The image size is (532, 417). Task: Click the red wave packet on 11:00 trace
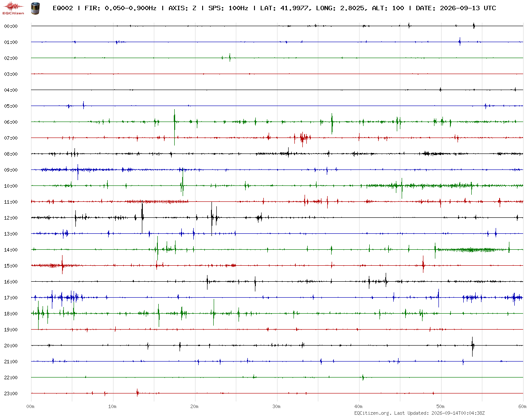click(156, 201)
